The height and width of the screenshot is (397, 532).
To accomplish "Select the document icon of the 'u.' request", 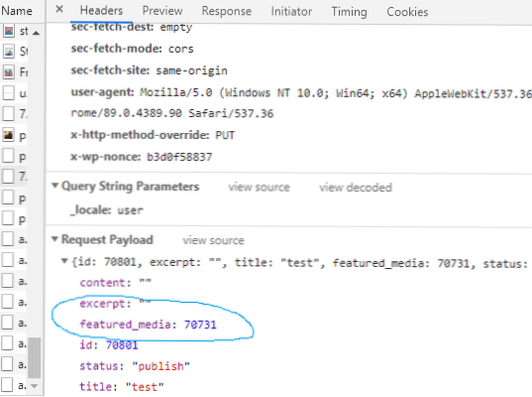I will pyautogui.click(x=8, y=93).
